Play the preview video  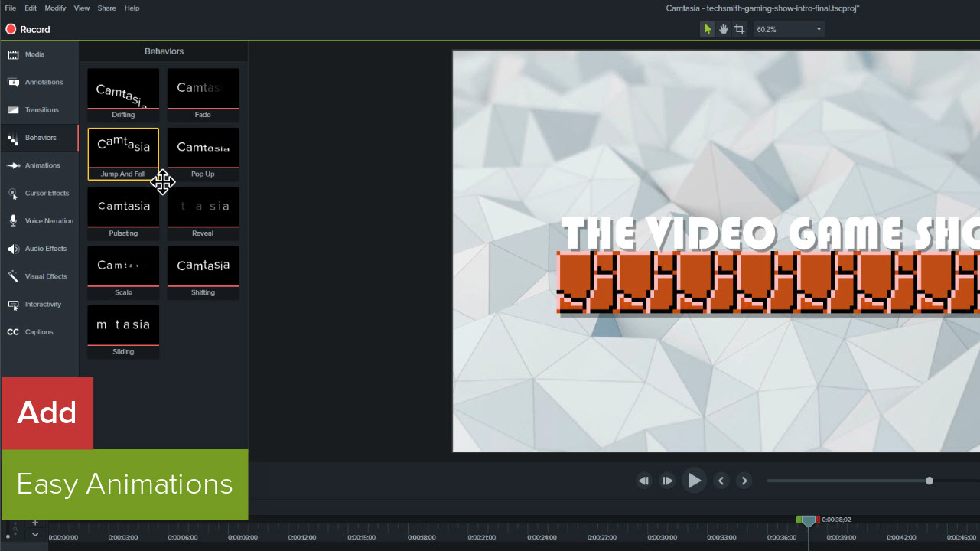[694, 480]
